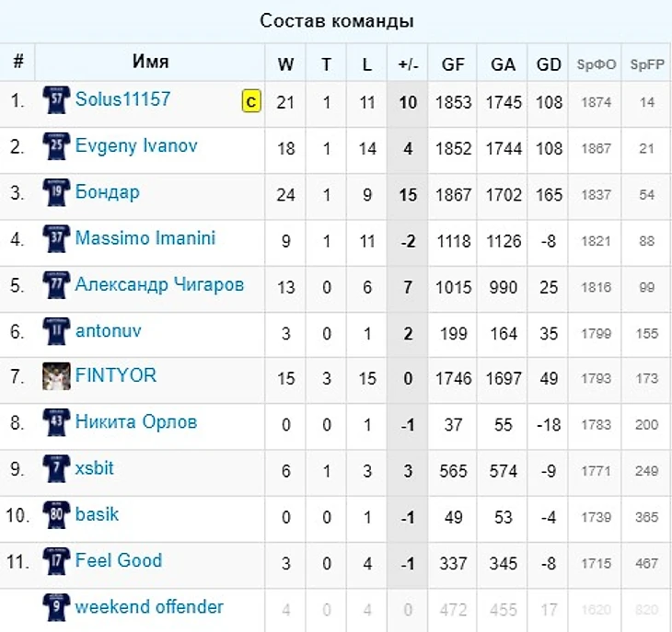Click the jersey icon number 9 for weekend offender
The image size is (672, 632).
[56, 607]
